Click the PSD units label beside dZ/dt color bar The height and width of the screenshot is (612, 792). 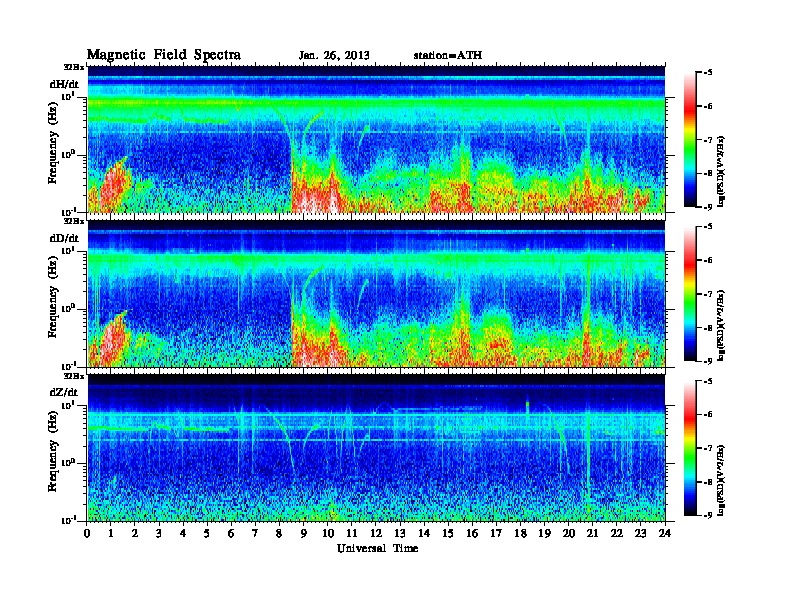(x=721, y=480)
